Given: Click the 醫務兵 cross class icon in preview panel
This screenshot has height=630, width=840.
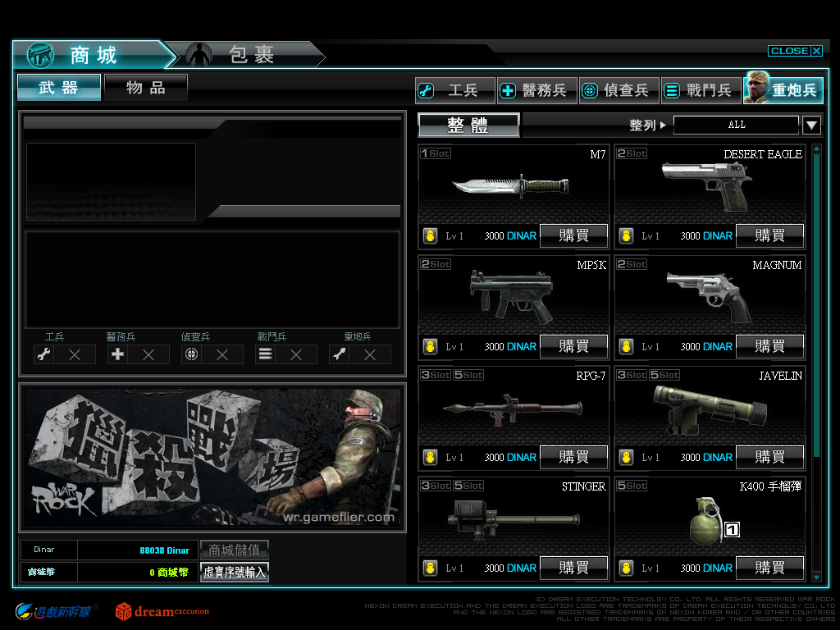Looking at the screenshot, I should pyautogui.click(x=117, y=354).
